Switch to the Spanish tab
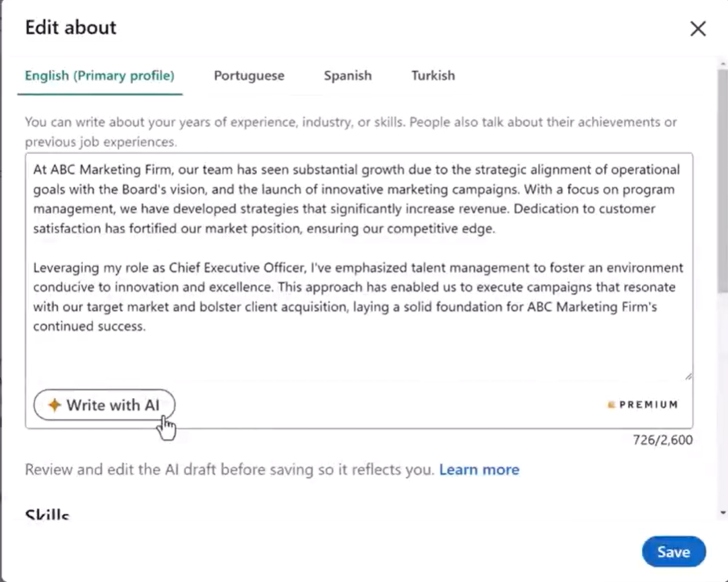The image size is (728, 582). 347,75
